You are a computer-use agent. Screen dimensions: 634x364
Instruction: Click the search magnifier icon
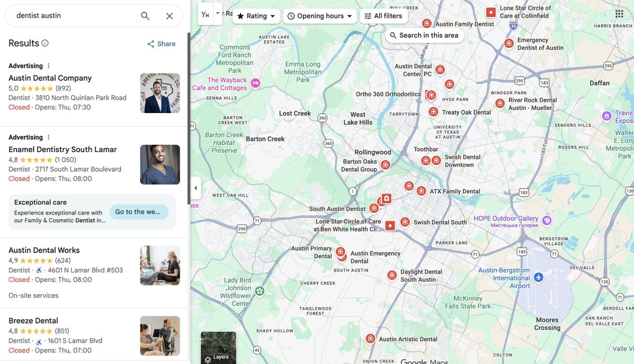tap(145, 16)
